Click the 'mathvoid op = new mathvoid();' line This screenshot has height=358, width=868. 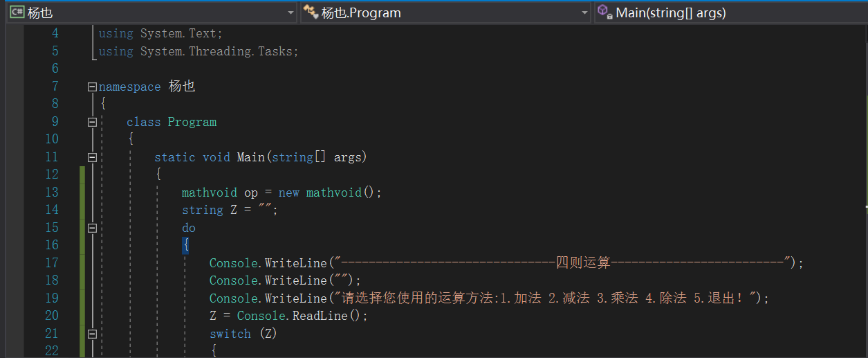click(281, 193)
